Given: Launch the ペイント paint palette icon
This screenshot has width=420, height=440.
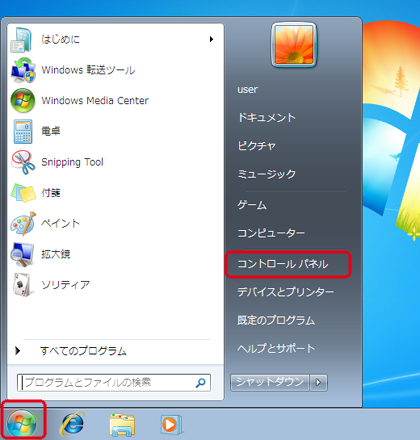Looking at the screenshot, I should (x=23, y=223).
